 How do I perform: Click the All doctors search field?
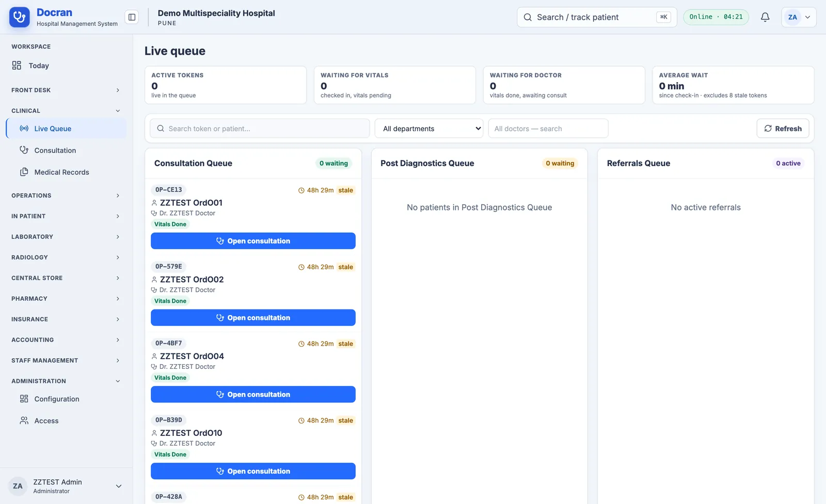(x=548, y=128)
